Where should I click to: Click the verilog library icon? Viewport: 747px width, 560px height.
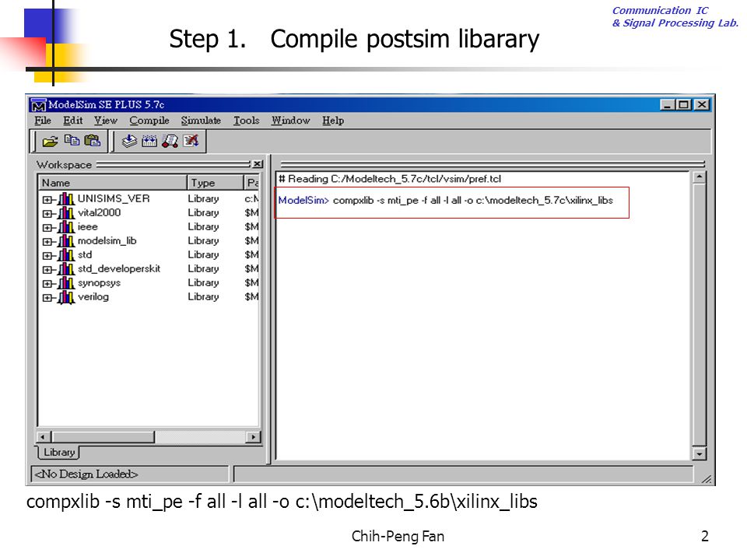[66, 297]
